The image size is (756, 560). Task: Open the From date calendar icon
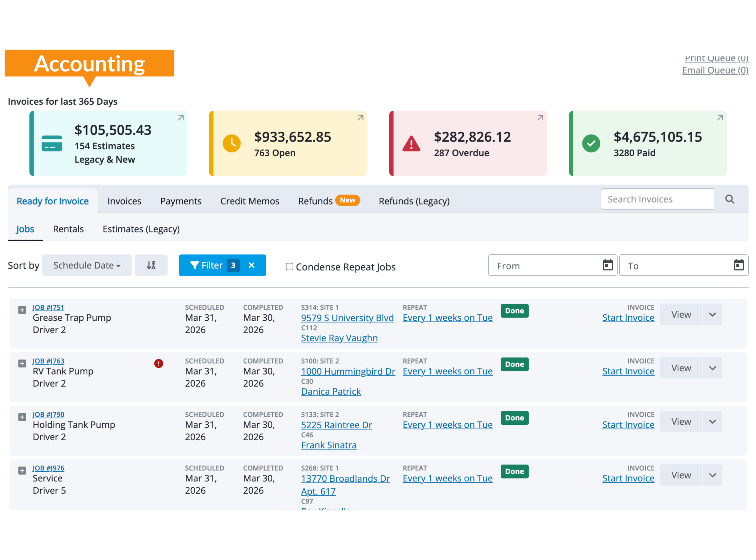pyautogui.click(x=607, y=265)
